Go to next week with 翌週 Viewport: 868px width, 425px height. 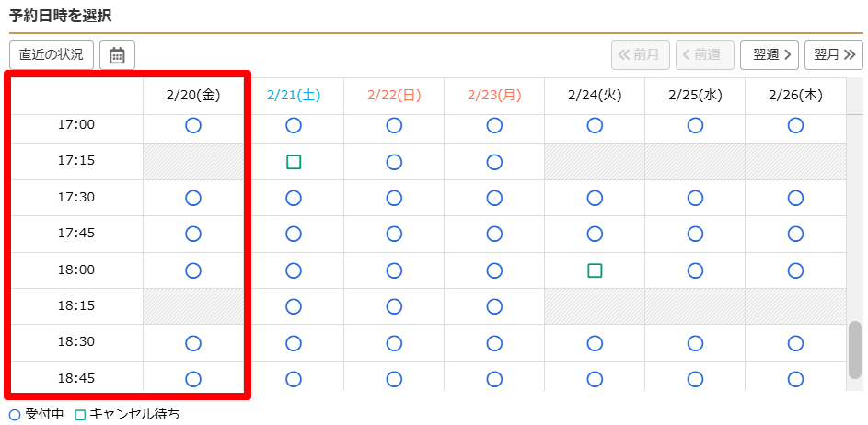[x=769, y=55]
